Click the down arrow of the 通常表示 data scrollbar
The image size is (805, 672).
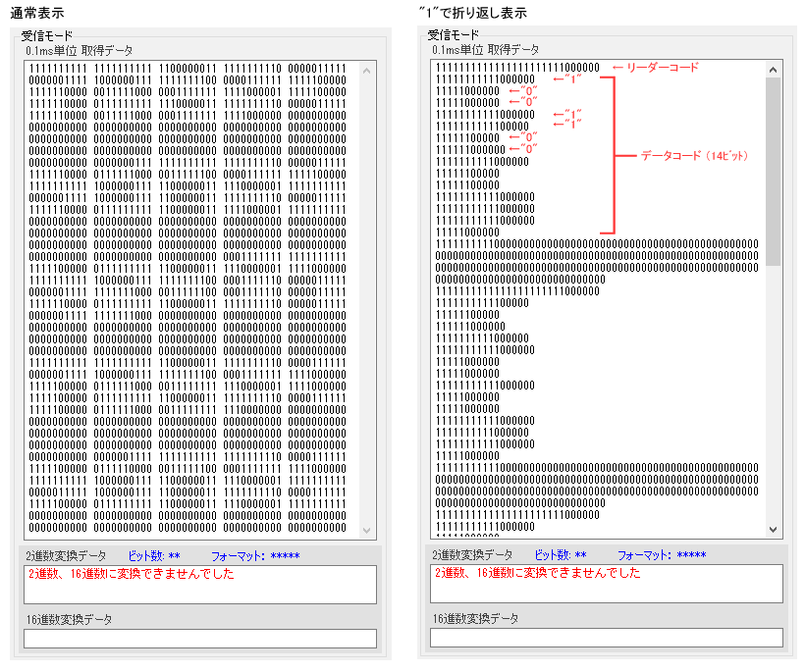click(368, 530)
